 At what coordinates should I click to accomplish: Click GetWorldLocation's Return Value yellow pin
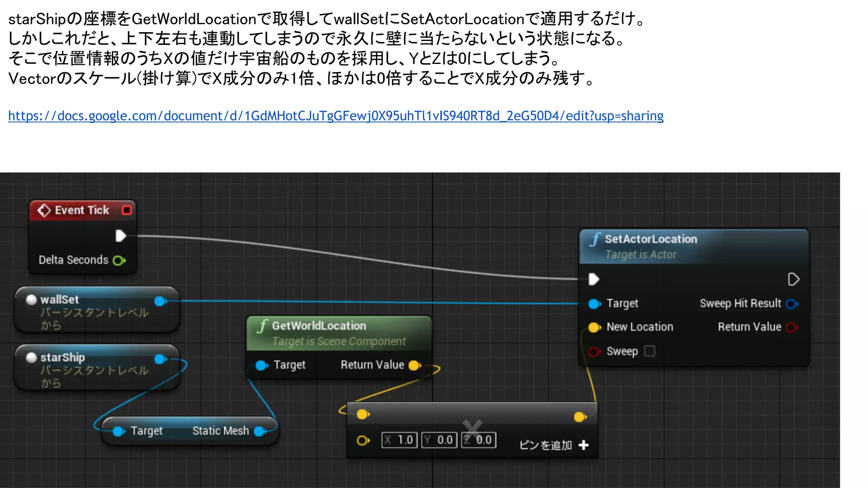click(415, 365)
